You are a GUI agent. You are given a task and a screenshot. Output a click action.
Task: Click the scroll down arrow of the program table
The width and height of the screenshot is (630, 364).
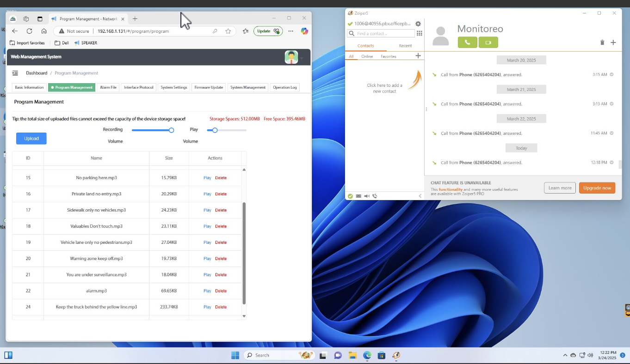pos(244,316)
